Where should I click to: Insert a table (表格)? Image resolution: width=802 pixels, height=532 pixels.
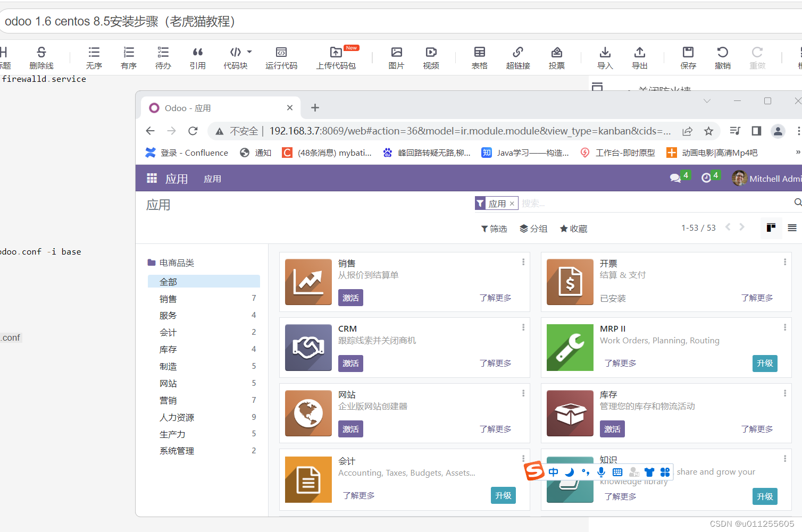pos(480,57)
